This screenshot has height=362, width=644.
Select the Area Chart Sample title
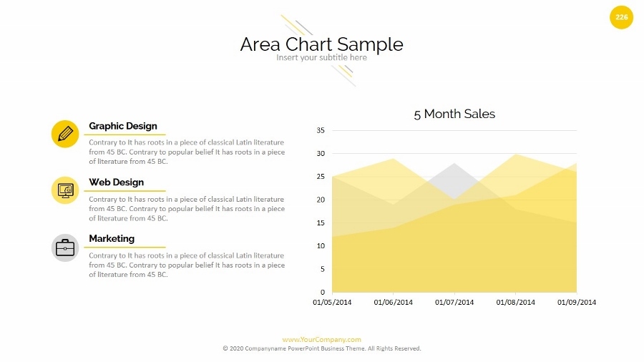pos(321,44)
